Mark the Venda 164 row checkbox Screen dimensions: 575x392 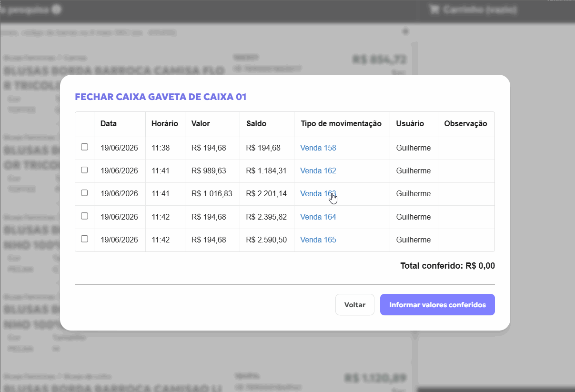tap(84, 216)
